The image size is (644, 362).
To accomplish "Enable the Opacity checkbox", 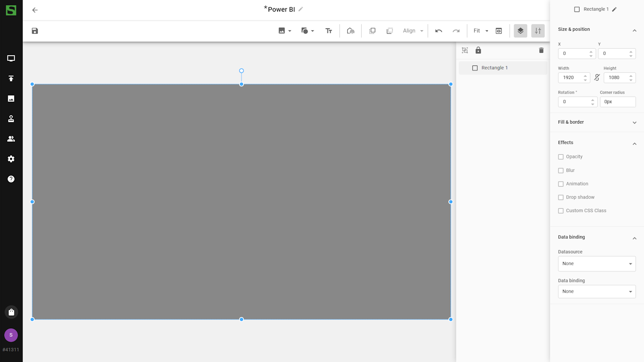I will 561,157.
